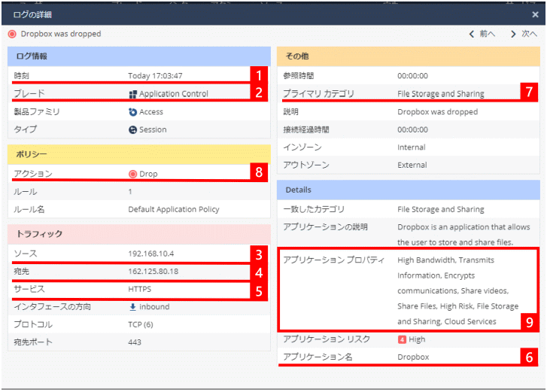
Task: Click the Application Control blade icon
Action: (133, 94)
